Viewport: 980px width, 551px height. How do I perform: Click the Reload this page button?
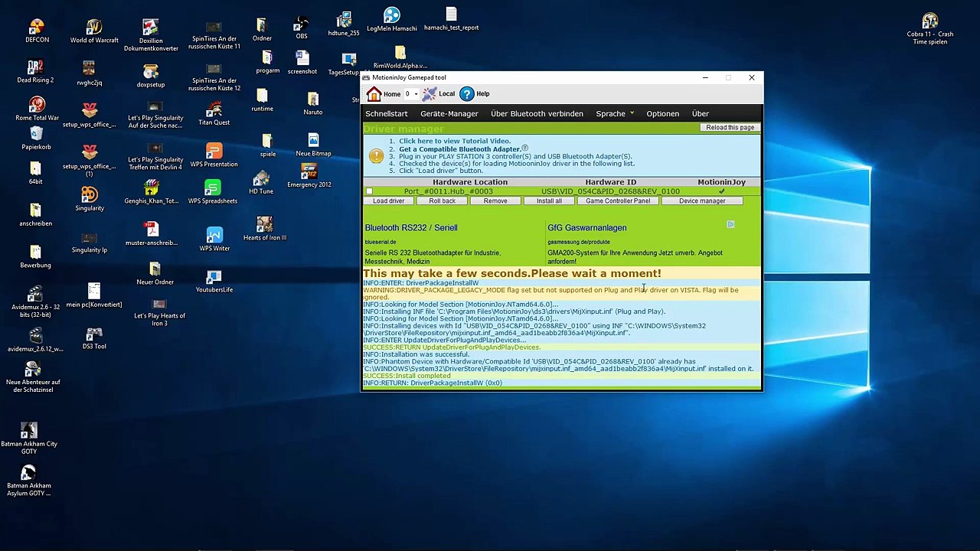730,128
